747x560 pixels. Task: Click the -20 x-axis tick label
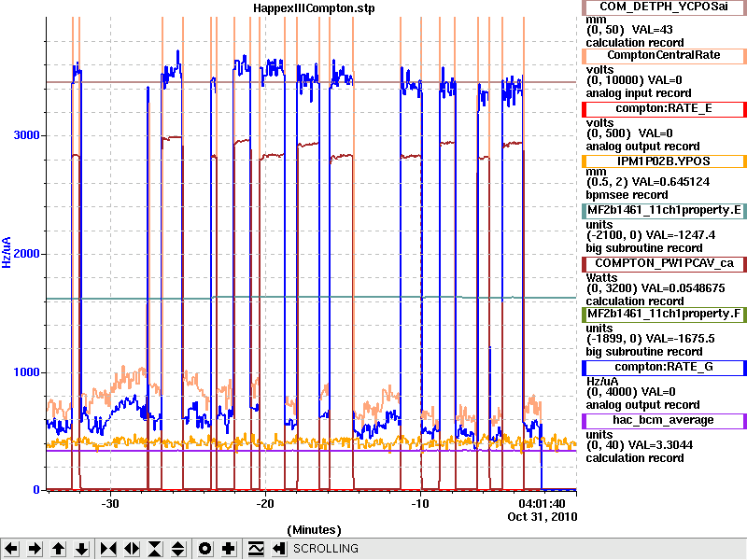265,504
